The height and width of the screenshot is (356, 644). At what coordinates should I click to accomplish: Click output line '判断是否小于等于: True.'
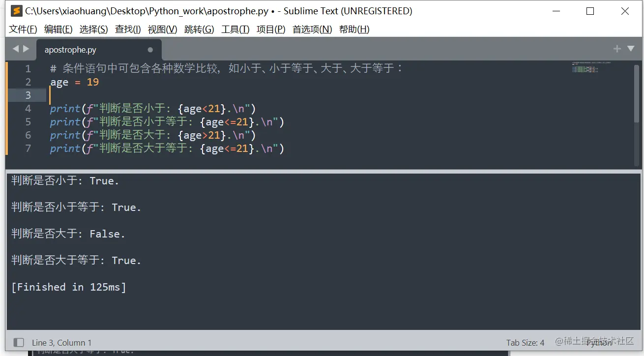(76, 208)
